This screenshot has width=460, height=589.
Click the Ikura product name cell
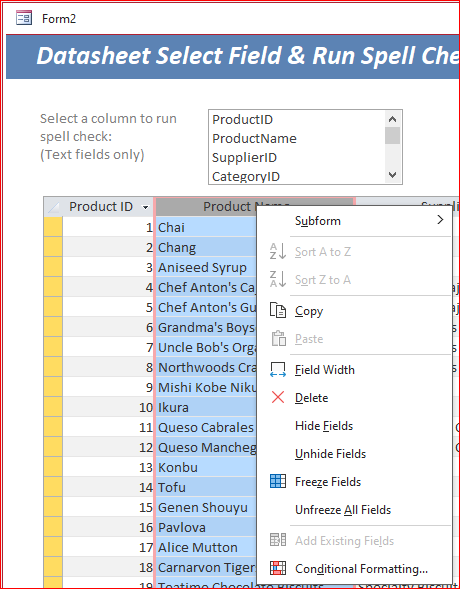pyautogui.click(x=206, y=407)
